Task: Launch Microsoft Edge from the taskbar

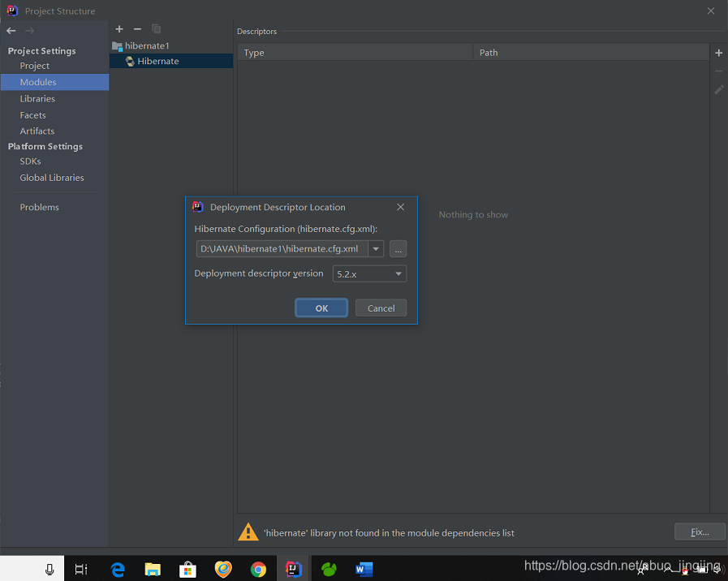Action: pyautogui.click(x=118, y=570)
